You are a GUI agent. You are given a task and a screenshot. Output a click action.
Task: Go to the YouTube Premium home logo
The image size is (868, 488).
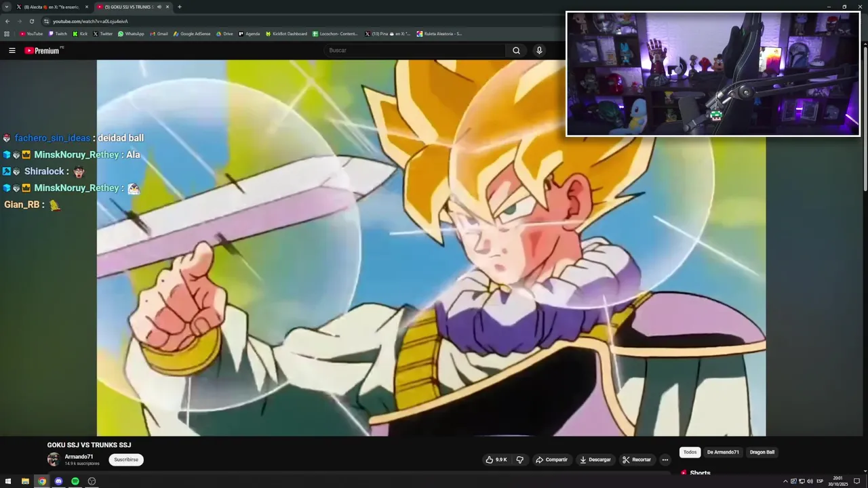42,51
